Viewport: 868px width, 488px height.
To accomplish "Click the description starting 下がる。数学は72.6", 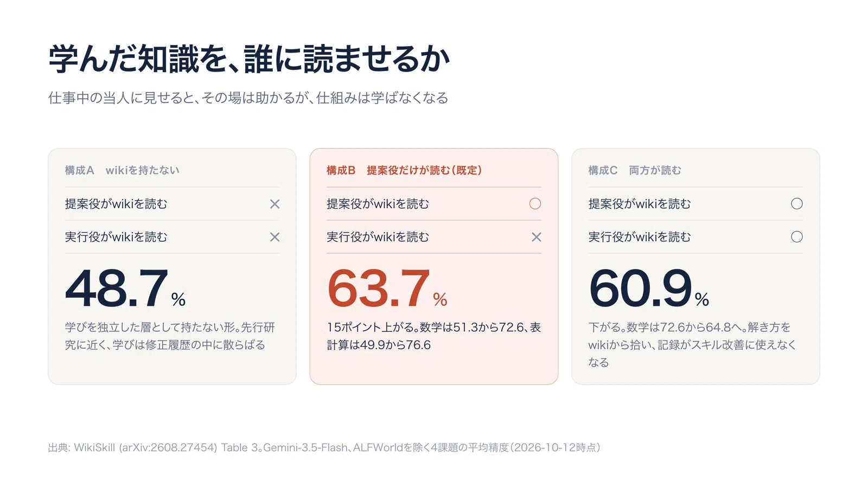I will 692,345.
